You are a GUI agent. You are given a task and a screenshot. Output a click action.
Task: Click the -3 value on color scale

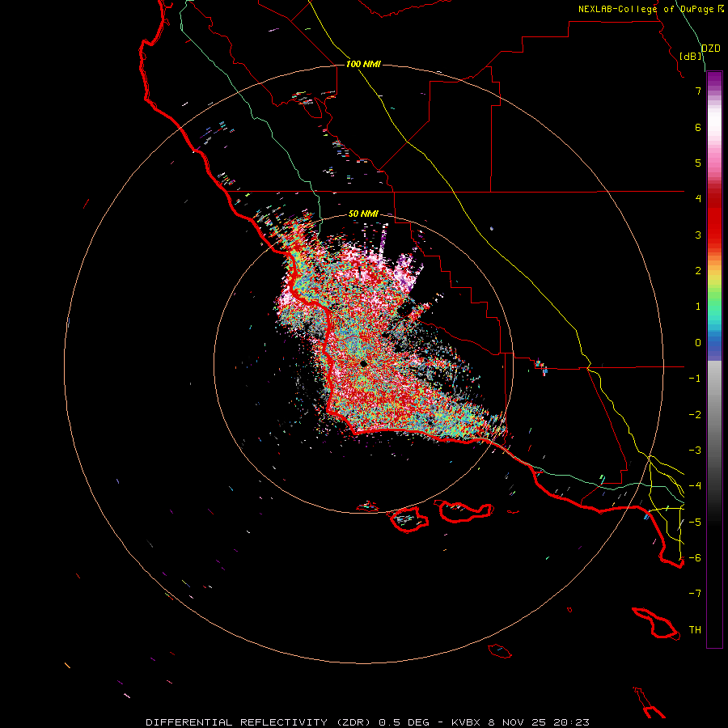695,451
